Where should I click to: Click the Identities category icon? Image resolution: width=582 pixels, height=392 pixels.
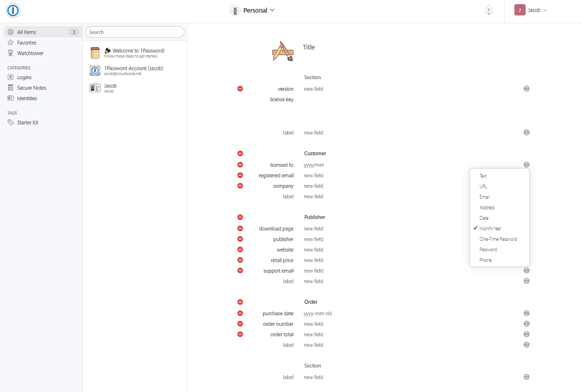[10, 98]
